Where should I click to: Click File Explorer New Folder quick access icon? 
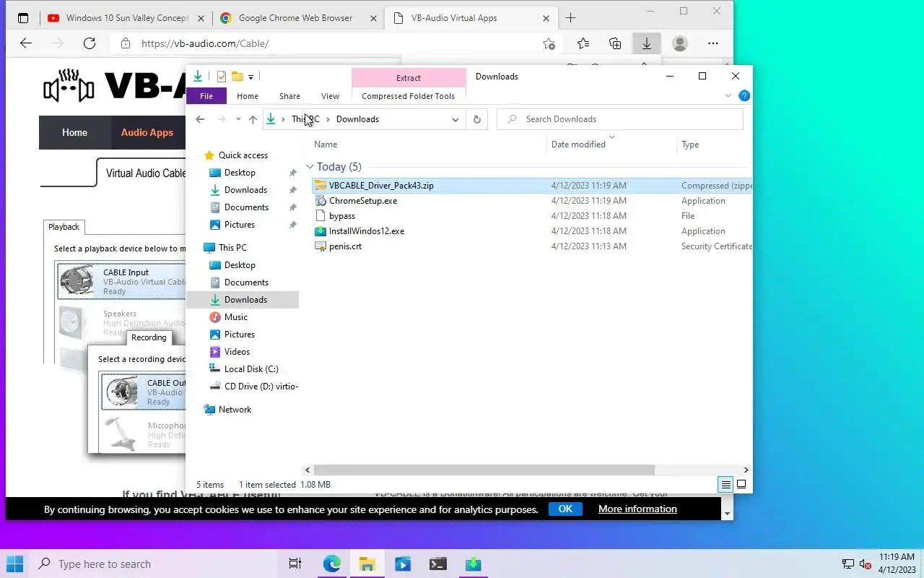(x=237, y=77)
